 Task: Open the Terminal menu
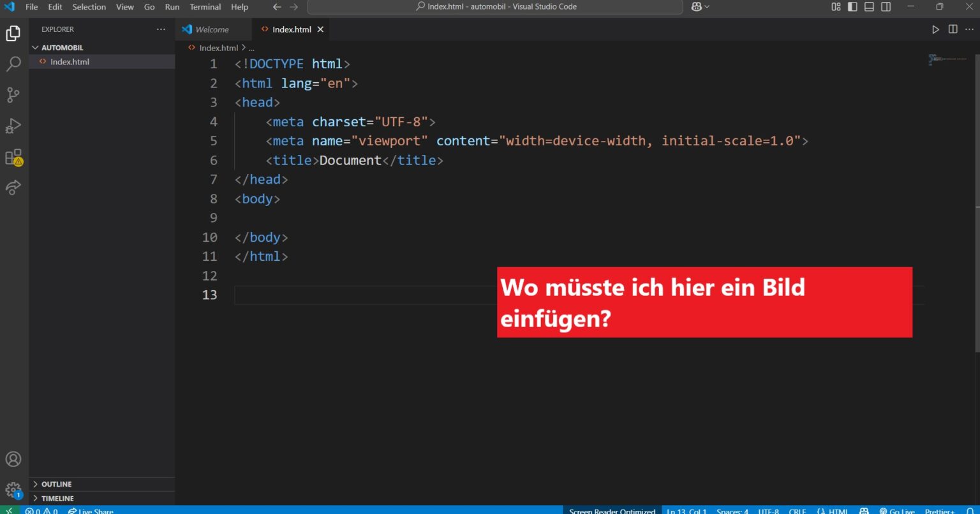pyautogui.click(x=205, y=7)
